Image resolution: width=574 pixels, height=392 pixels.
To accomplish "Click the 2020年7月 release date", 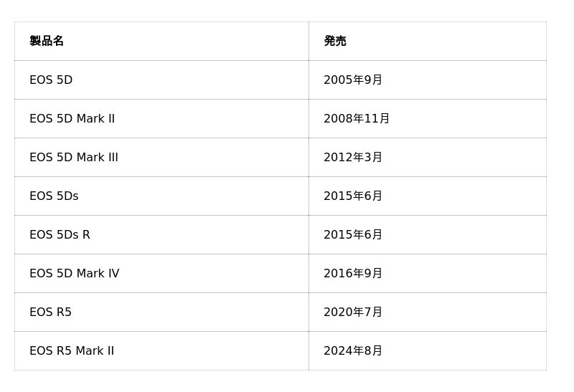I will [353, 312].
